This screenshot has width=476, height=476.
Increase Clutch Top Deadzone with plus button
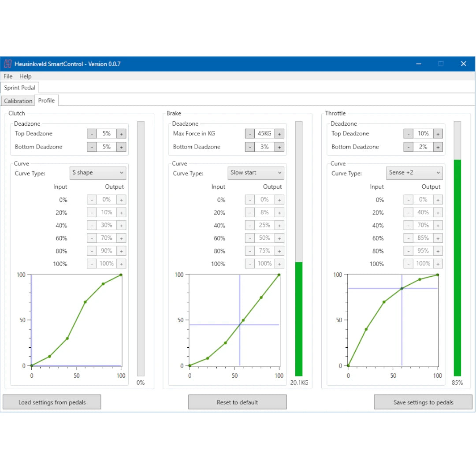(121, 134)
